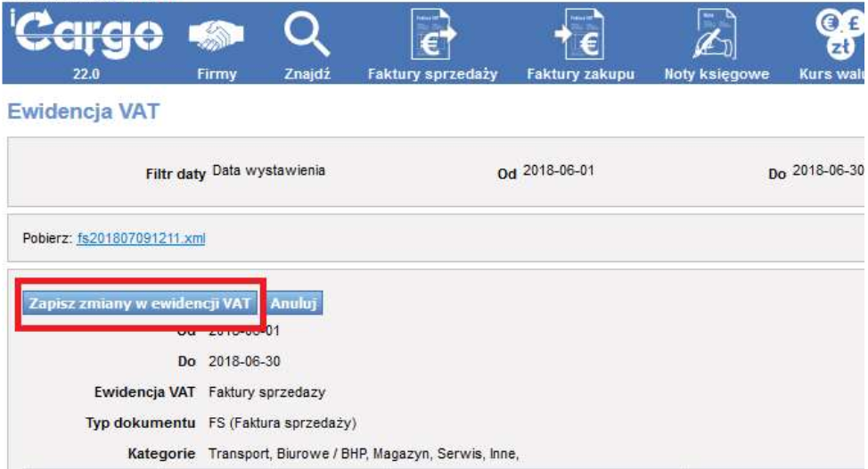Select the Firmy text label in the menu

(x=216, y=75)
